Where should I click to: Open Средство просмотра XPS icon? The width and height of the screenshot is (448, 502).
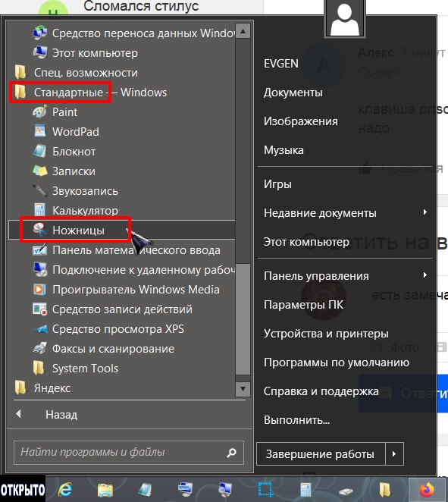39,329
